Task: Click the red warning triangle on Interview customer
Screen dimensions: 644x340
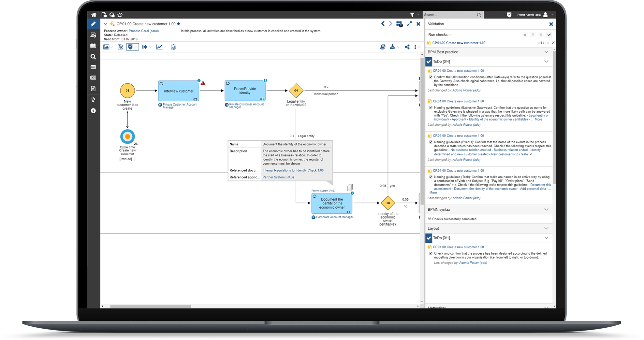Action: point(203,83)
